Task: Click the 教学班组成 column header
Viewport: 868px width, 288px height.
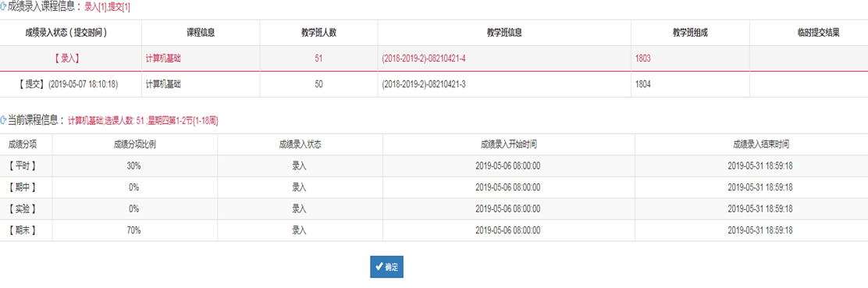Action: (x=690, y=33)
